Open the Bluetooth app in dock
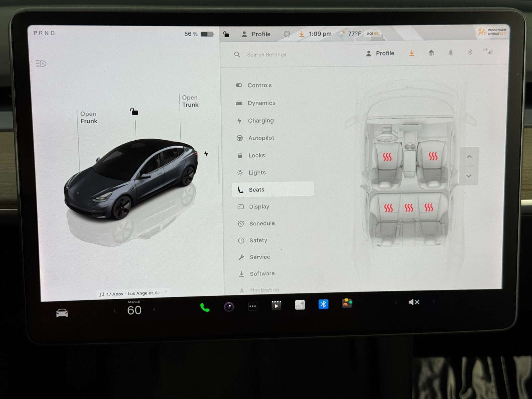Screen dimensions: 532x399 click(323, 304)
